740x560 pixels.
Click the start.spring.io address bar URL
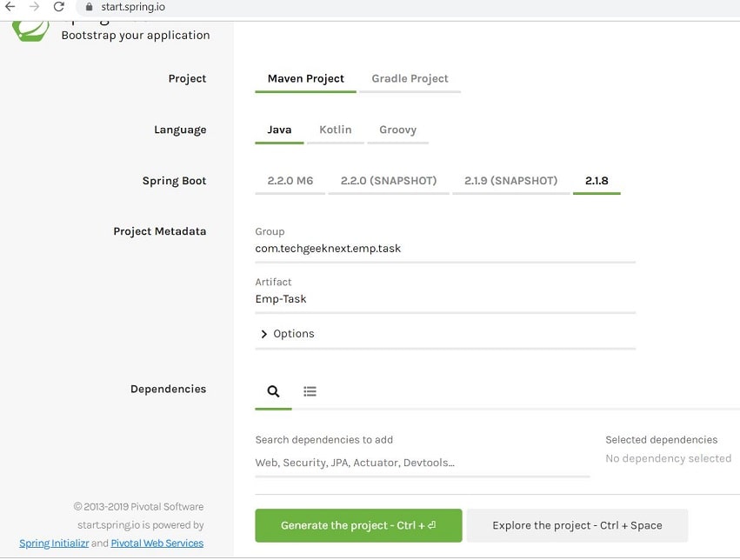coord(133,7)
